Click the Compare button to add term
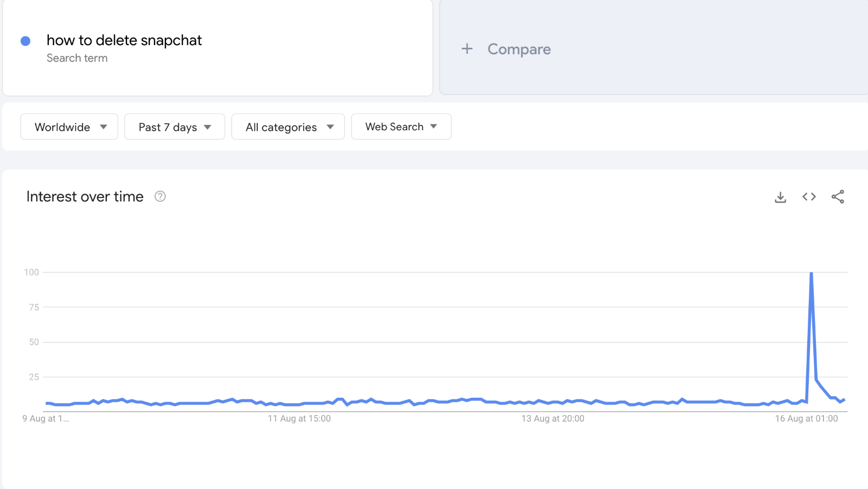The height and width of the screenshot is (489, 868). [519, 49]
